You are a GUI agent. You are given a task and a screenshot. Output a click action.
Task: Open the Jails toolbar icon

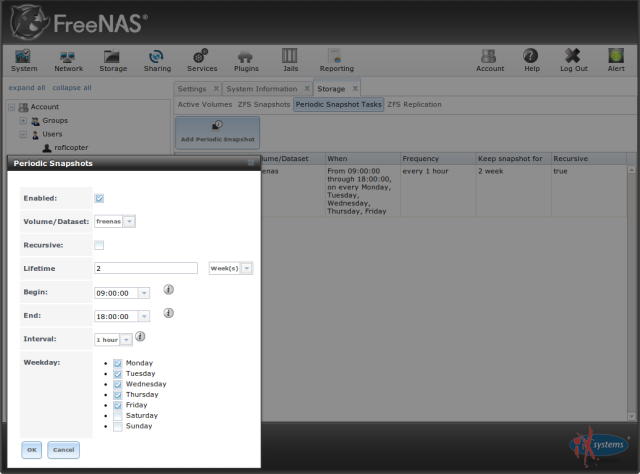(290, 60)
